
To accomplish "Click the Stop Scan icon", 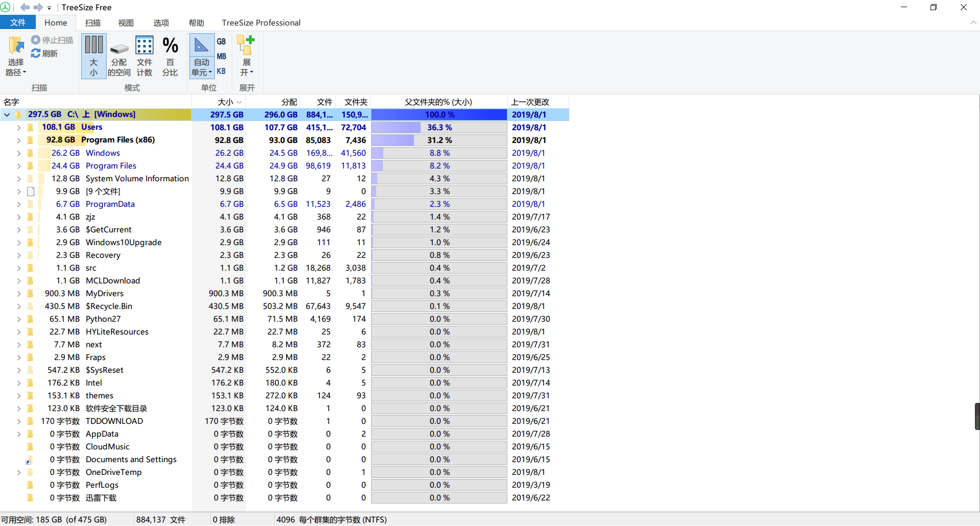I will [x=36, y=40].
